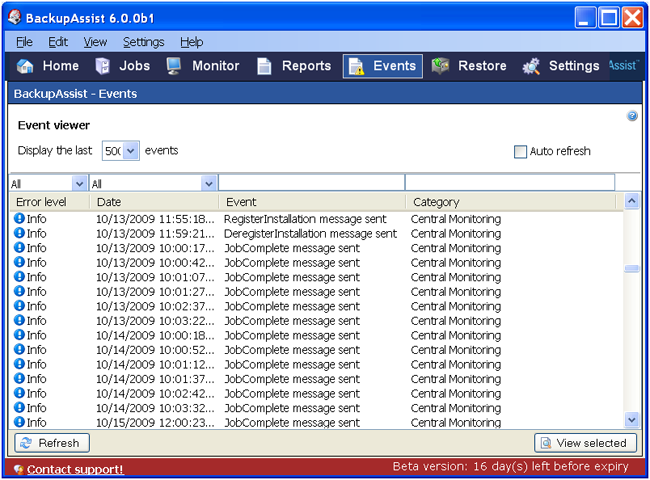The height and width of the screenshot is (480, 650).
Task: Click the Jobs icon in toolbar
Action: pos(102,66)
